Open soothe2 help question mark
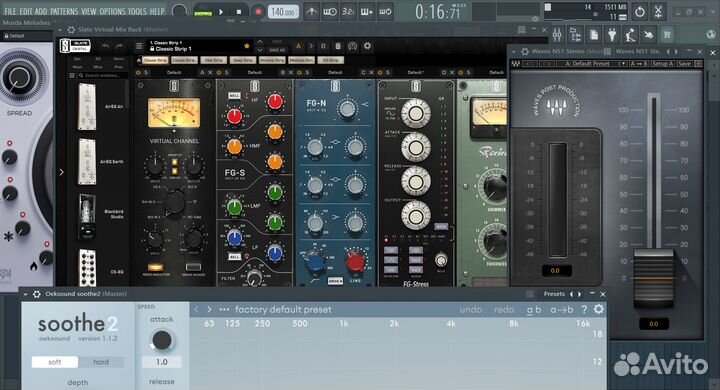The height and width of the screenshot is (390, 720). 584,310
